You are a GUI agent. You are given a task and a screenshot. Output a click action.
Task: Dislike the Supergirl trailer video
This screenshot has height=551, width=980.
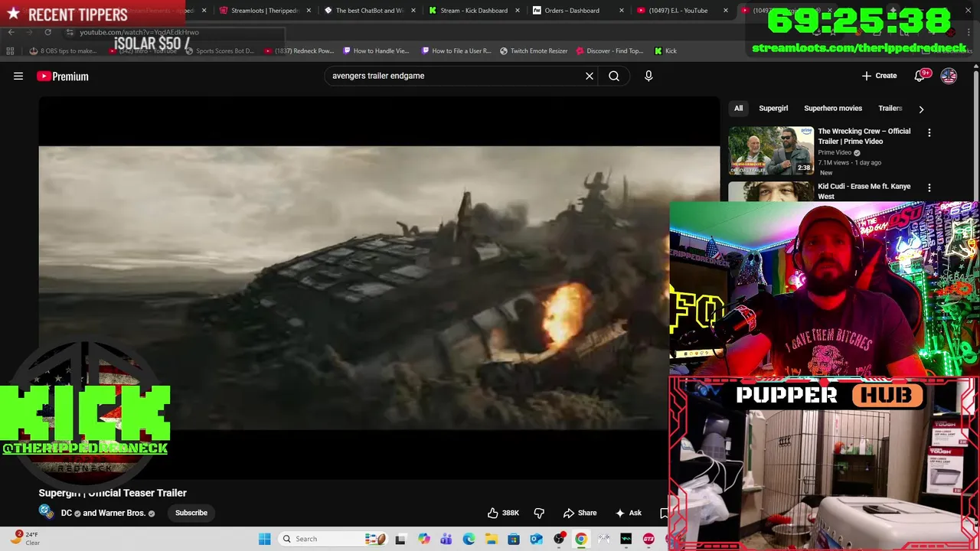pyautogui.click(x=539, y=513)
